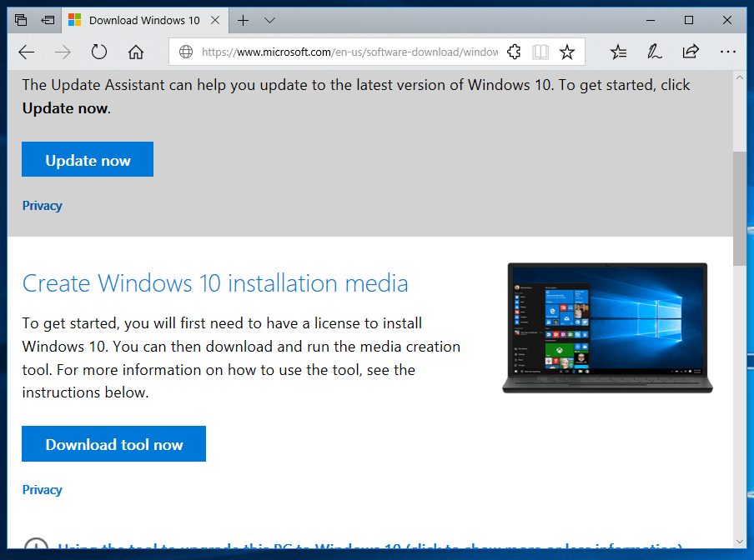Add notes with the pen icon
Image resolution: width=754 pixels, height=560 pixels.
[655, 52]
